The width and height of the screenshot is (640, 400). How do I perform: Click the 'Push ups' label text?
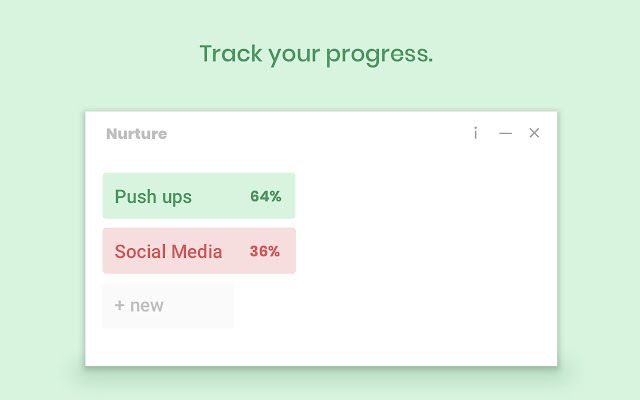pyautogui.click(x=153, y=197)
